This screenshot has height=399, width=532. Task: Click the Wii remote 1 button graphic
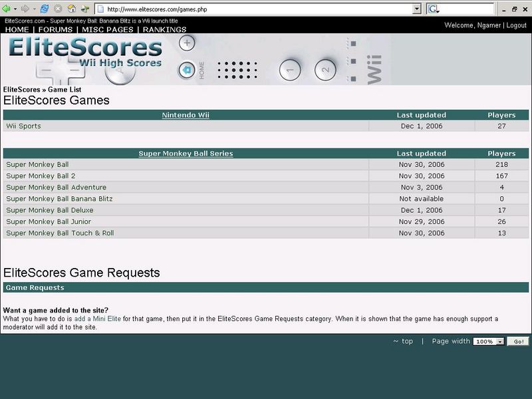pos(290,70)
